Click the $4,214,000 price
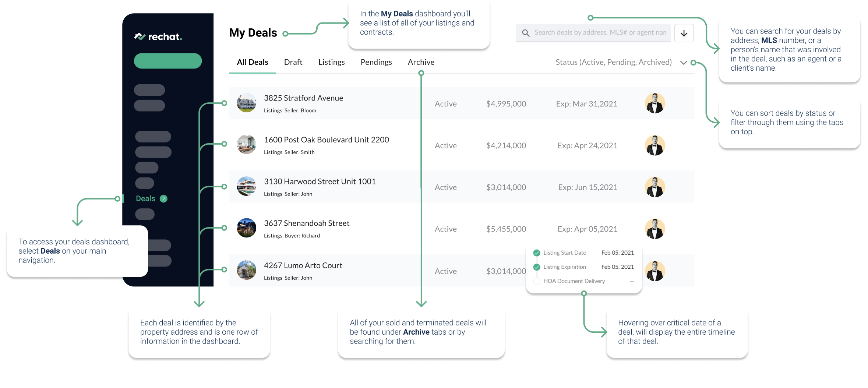The image size is (868, 388). click(x=506, y=145)
